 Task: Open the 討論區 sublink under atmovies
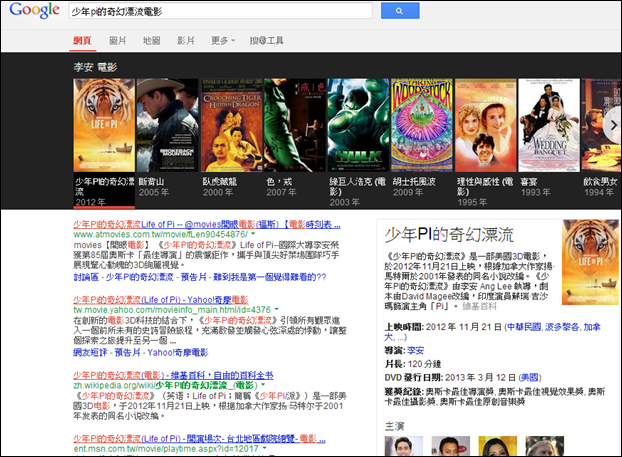(x=86, y=277)
